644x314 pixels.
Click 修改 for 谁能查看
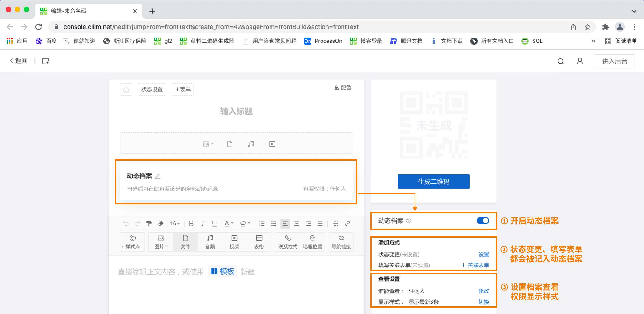tap(483, 291)
